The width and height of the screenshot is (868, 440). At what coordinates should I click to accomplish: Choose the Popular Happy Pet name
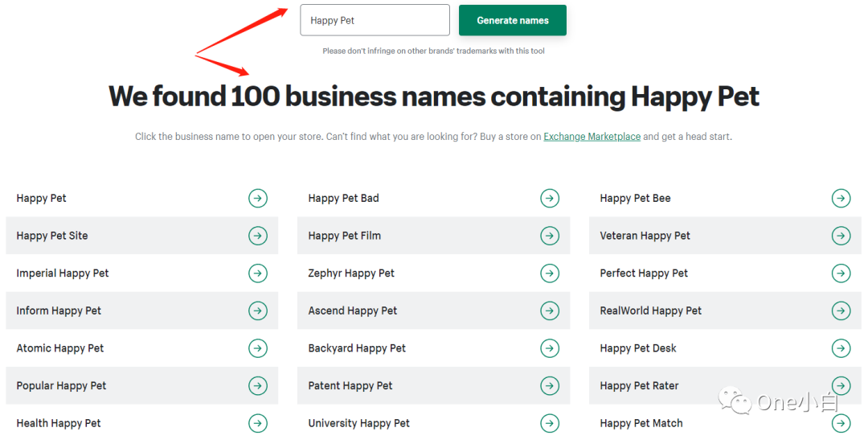61,386
